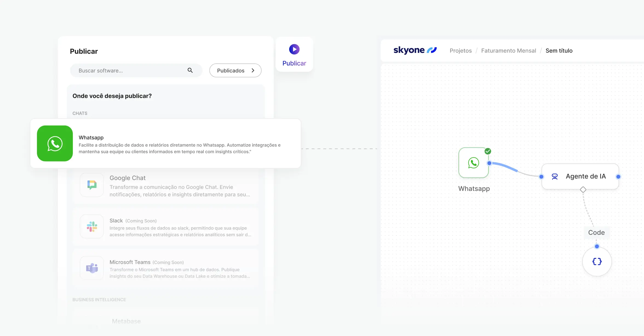This screenshot has width=644, height=336.
Task: Click the Agente de IA robot icon
Action: [555, 176]
